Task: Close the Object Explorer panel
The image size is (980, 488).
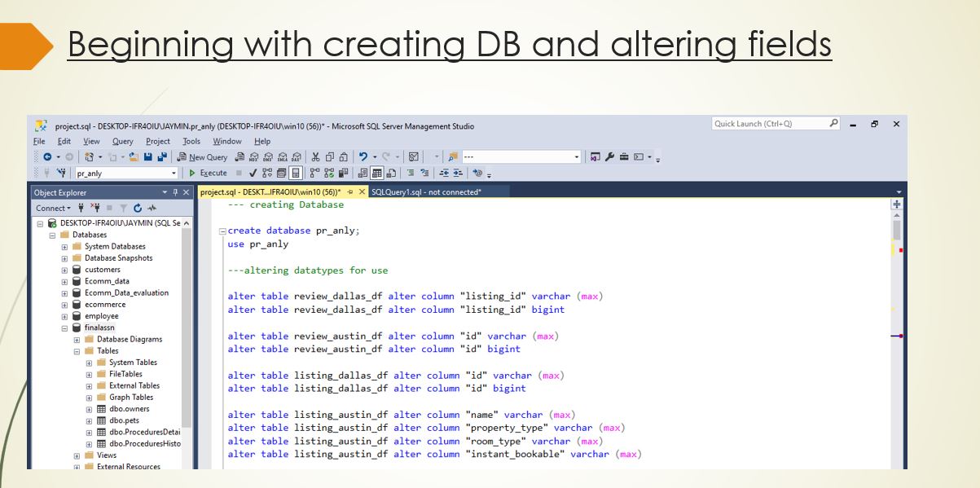Action: (186, 192)
